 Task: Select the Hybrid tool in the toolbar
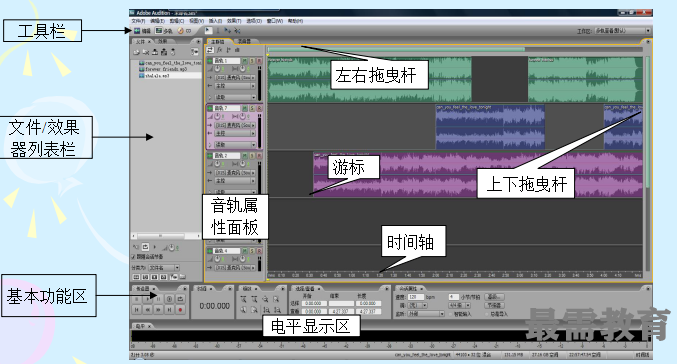point(209,31)
